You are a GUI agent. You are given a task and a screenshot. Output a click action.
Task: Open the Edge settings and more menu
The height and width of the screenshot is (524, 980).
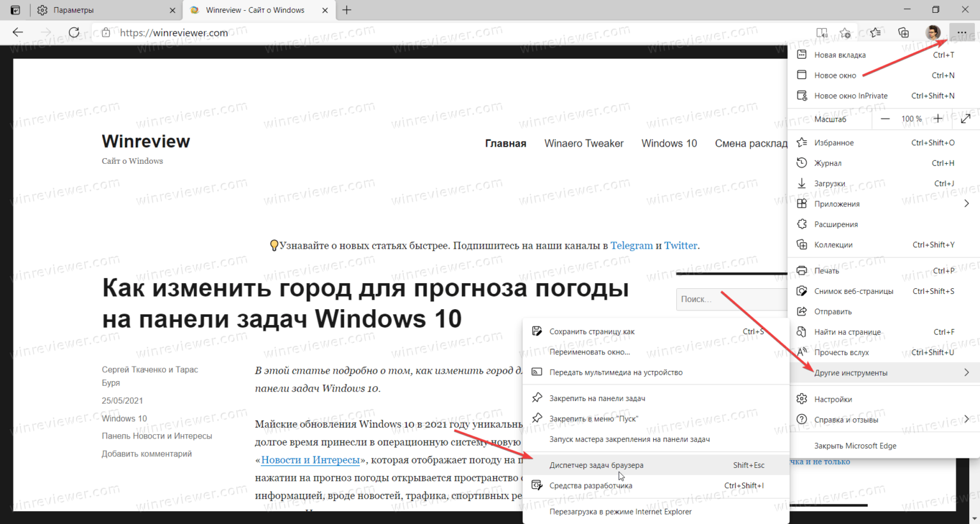(961, 33)
